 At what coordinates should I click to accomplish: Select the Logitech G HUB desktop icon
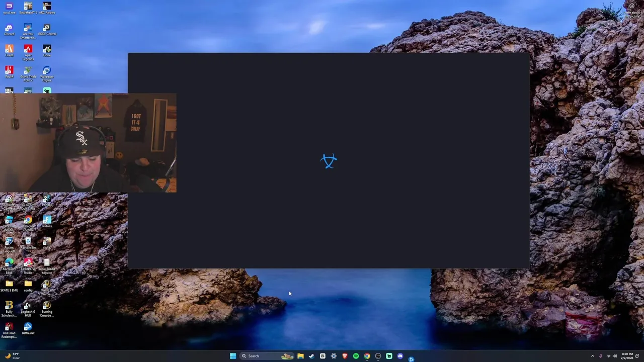pyautogui.click(x=28, y=309)
